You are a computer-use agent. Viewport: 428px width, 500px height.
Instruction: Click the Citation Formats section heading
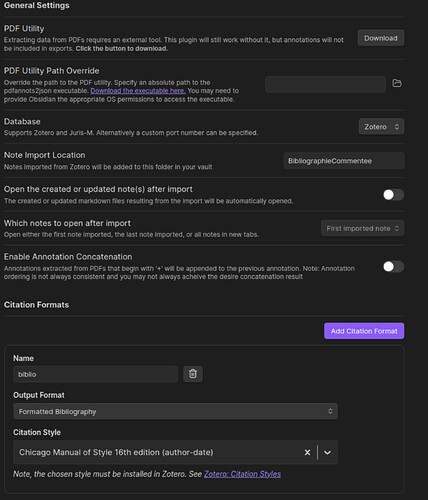(36, 305)
